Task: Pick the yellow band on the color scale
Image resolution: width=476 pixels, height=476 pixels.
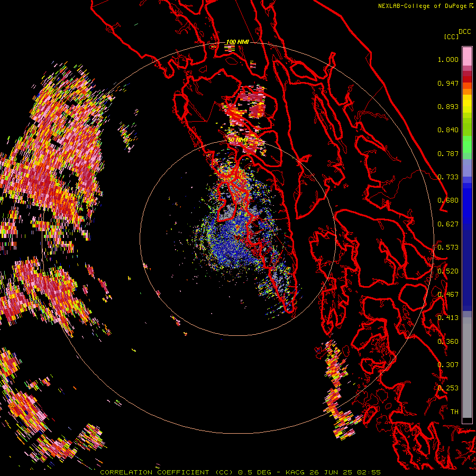Action: click(467, 104)
